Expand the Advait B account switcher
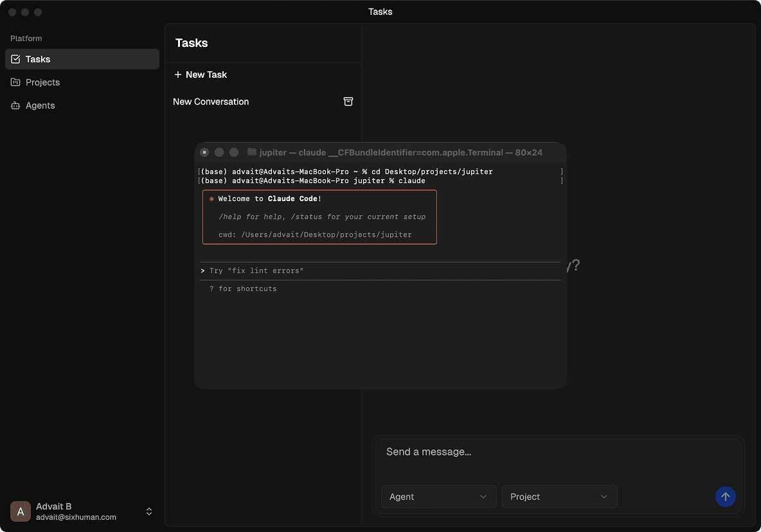This screenshot has height=532, width=761. click(149, 511)
